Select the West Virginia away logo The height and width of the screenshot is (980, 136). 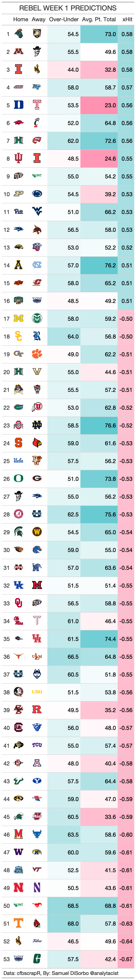pos(37,212)
